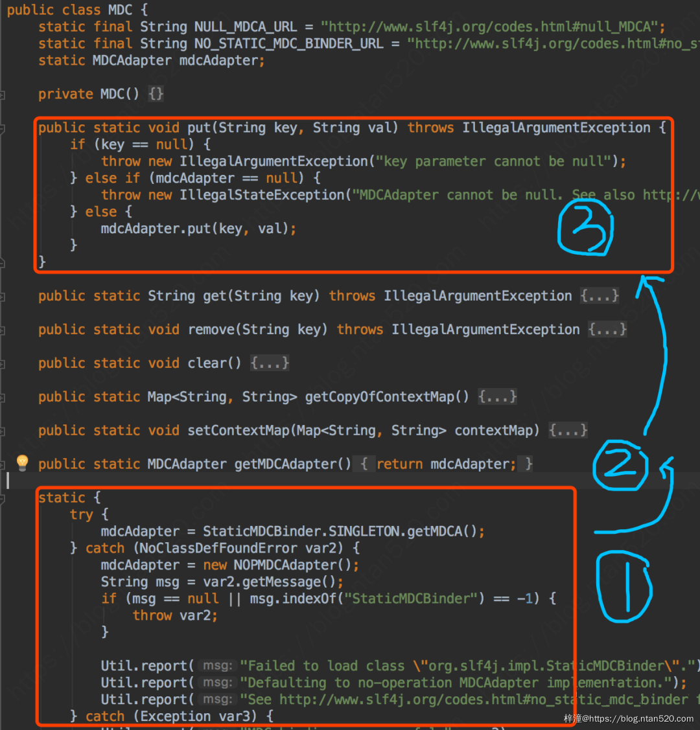Screen dimensions: 700x730
Task: Click the get method name in its declaration
Action: 215,295
